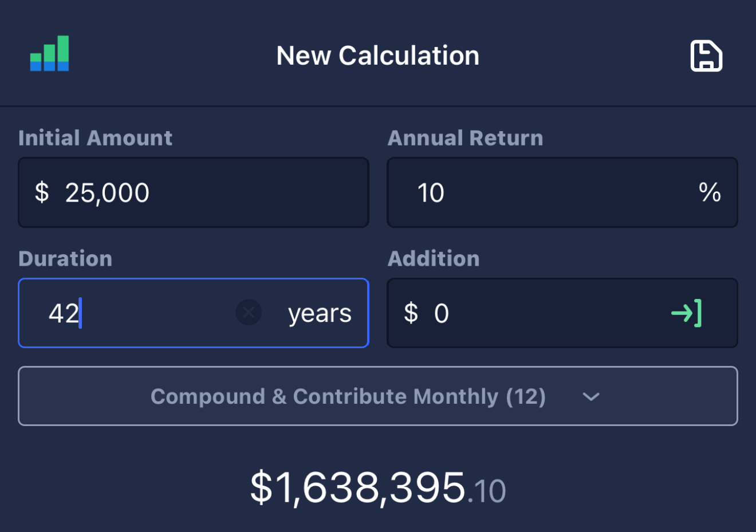Screen dimensions: 756x532
Task: Save the calculation with the floppy disk icon
Action: pos(706,56)
